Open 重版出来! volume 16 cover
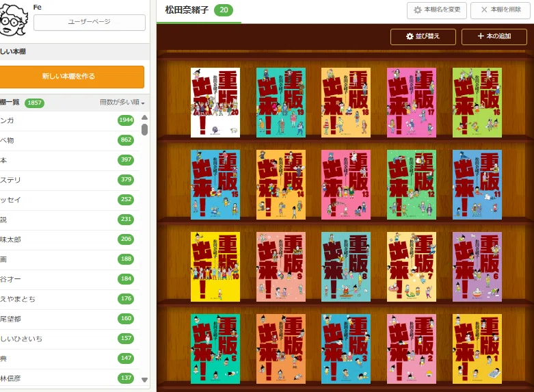 click(x=477, y=103)
